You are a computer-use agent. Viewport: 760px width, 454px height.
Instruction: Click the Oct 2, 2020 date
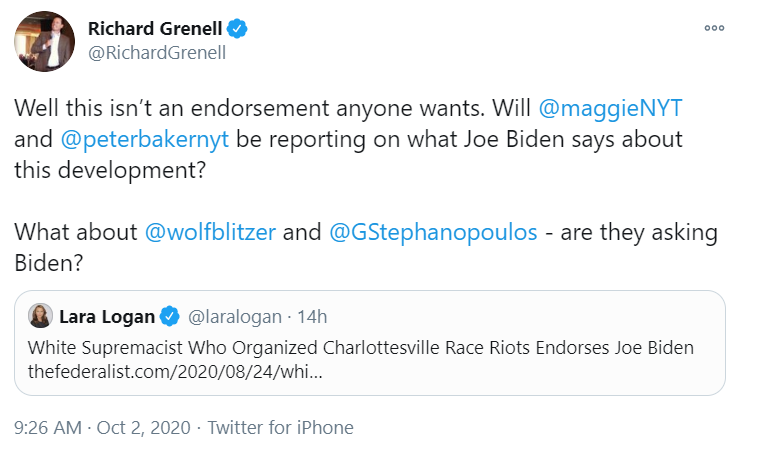(143, 428)
